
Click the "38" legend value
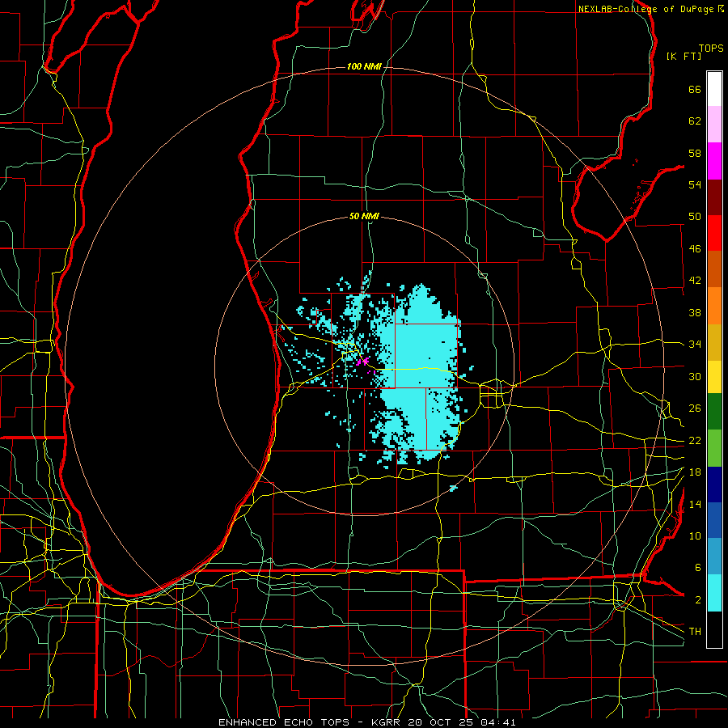point(695,312)
